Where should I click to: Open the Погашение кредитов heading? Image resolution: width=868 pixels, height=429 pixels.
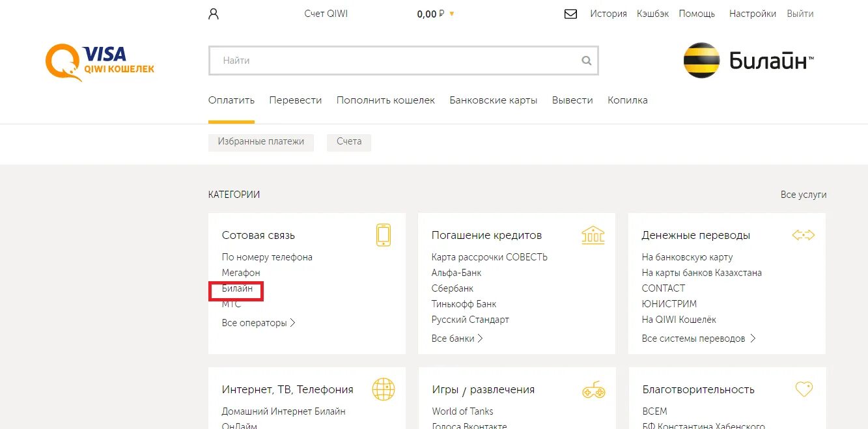(x=486, y=235)
